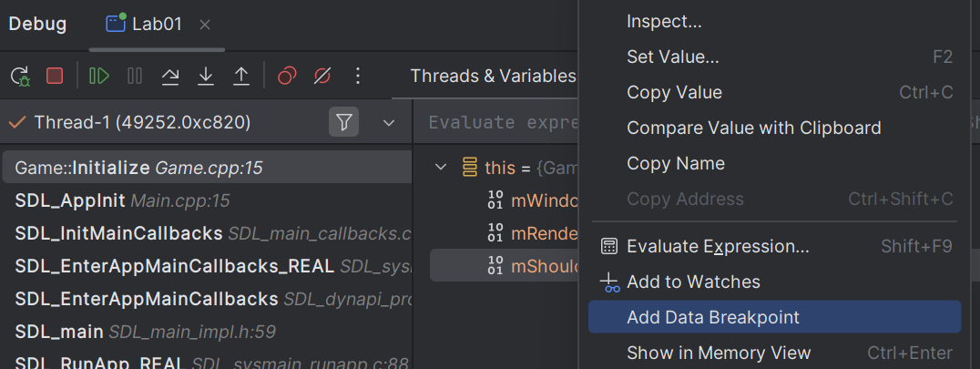Close the Lab01 debug tab

[205, 25]
